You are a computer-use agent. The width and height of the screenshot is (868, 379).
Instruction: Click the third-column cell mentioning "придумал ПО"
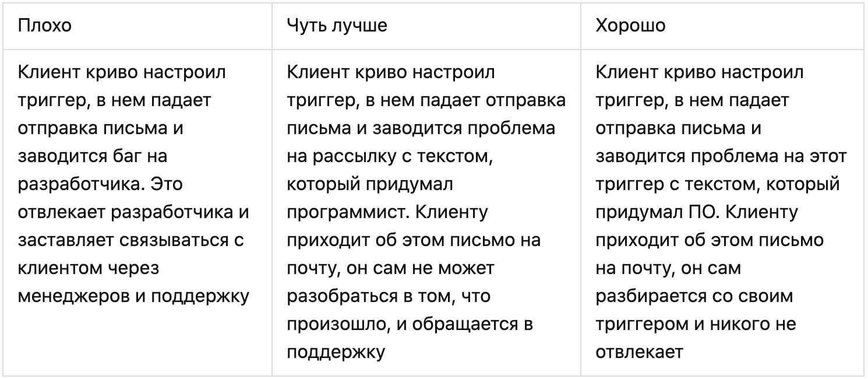click(722, 212)
